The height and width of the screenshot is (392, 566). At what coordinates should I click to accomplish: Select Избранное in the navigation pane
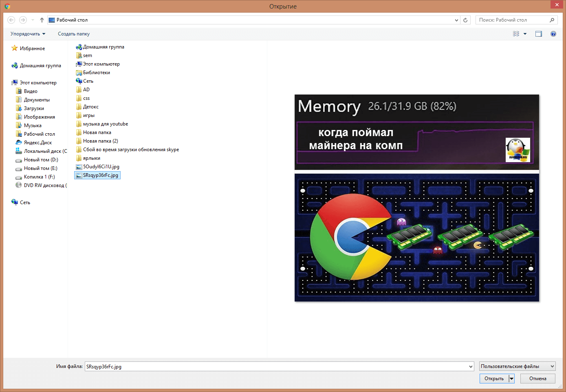coord(28,48)
